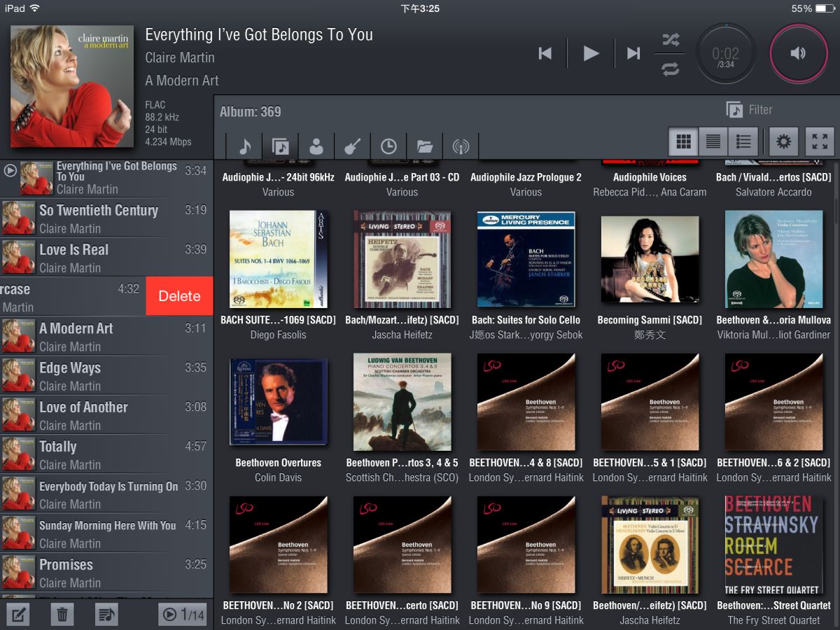Click the artist name "Claire Martin" in header
The image size is (840, 630).
pos(180,57)
